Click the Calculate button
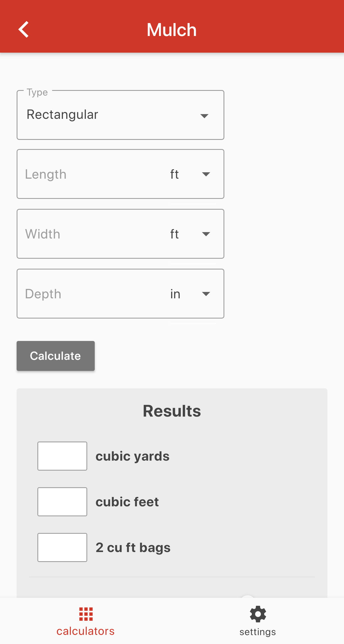 [56, 356]
